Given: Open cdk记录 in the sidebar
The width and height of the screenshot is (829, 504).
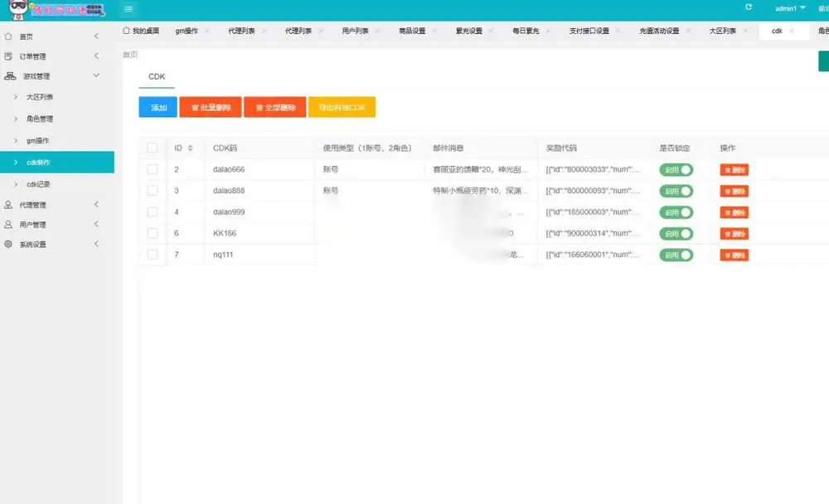Looking at the screenshot, I should pyautogui.click(x=39, y=185).
